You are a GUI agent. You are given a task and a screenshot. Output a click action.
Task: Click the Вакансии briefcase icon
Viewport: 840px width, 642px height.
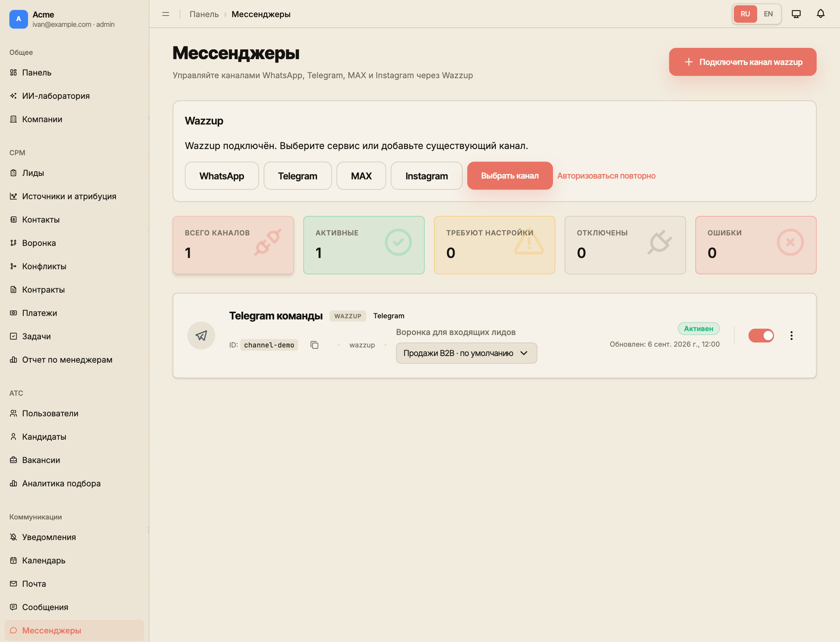click(x=14, y=460)
